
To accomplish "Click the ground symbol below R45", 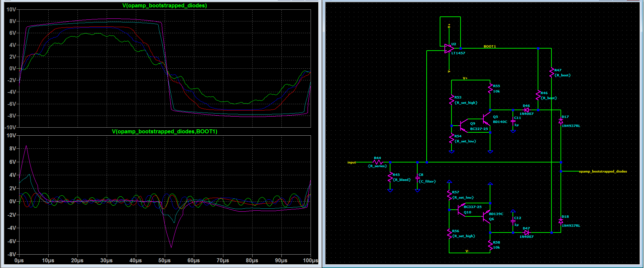I will click(390, 190).
